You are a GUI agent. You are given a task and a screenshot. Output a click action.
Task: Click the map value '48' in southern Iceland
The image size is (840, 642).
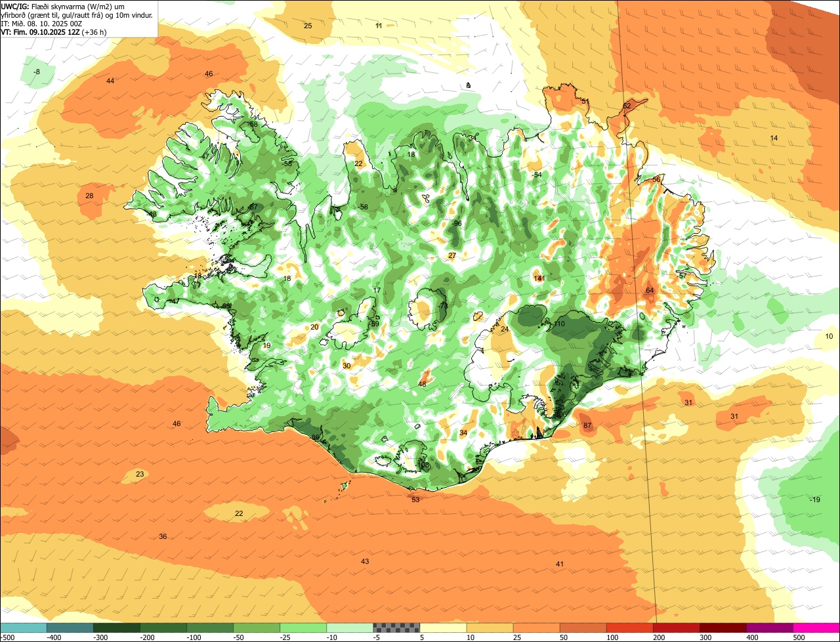point(422,384)
